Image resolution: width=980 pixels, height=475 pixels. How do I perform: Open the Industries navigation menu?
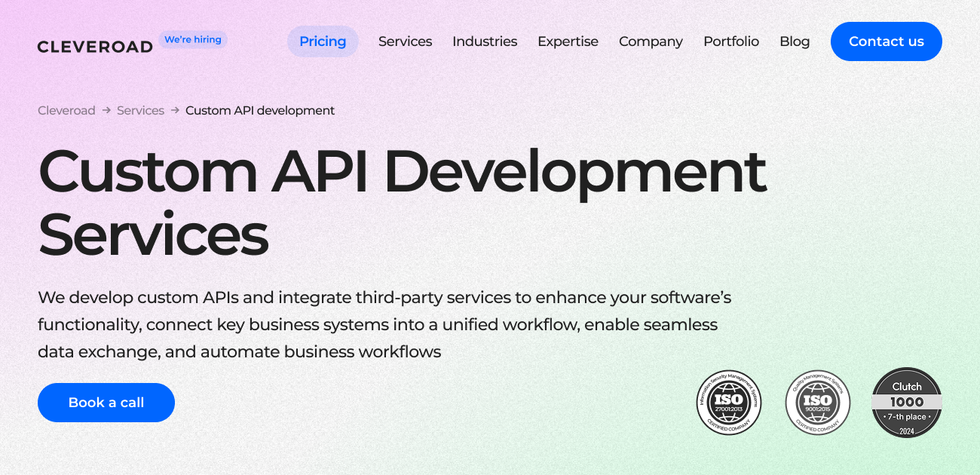tap(485, 41)
